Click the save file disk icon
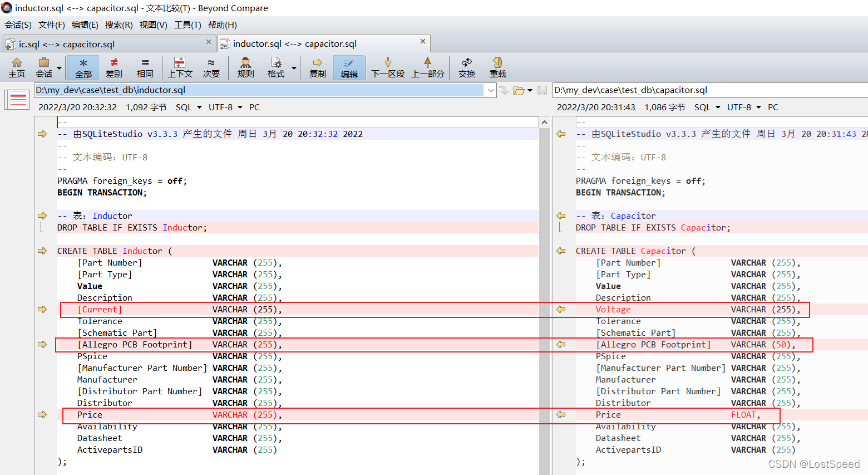Screen dimensions: 868x475 (542, 90)
